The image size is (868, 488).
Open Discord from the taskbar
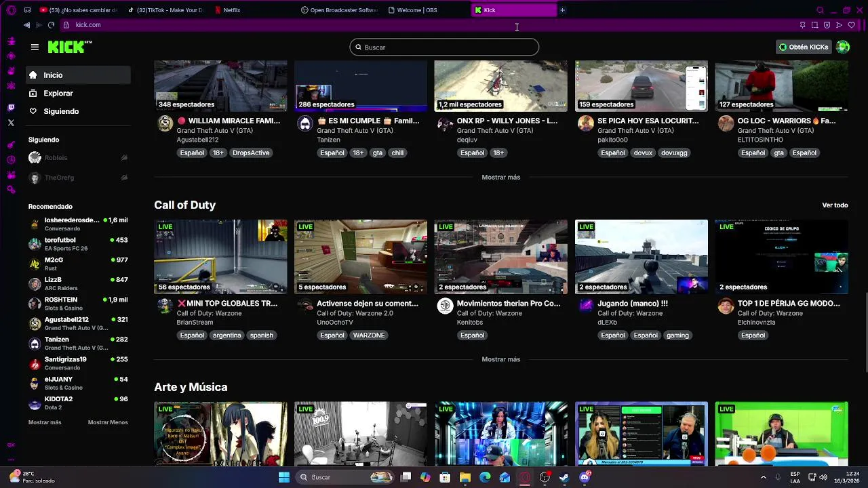coord(585,477)
